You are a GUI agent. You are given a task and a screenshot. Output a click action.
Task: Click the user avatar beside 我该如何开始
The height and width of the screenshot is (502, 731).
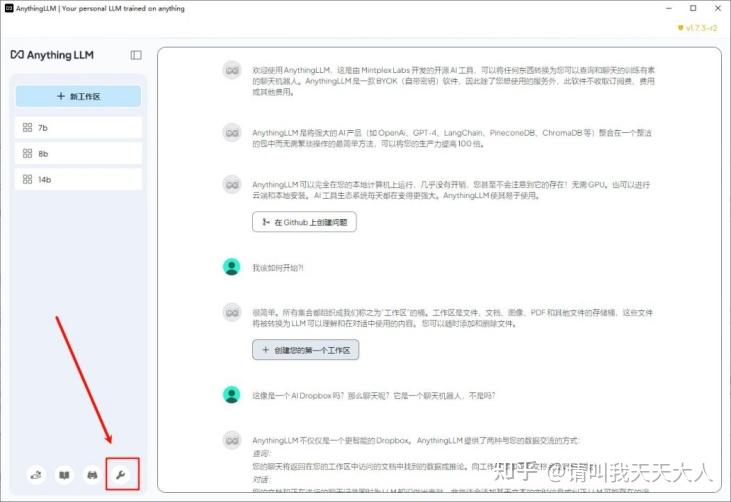pyautogui.click(x=232, y=267)
